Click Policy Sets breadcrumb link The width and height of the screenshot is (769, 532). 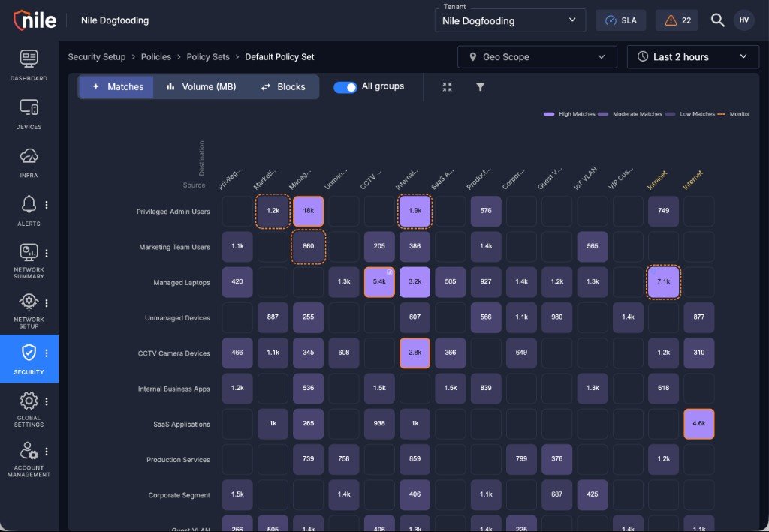tap(208, 57)
